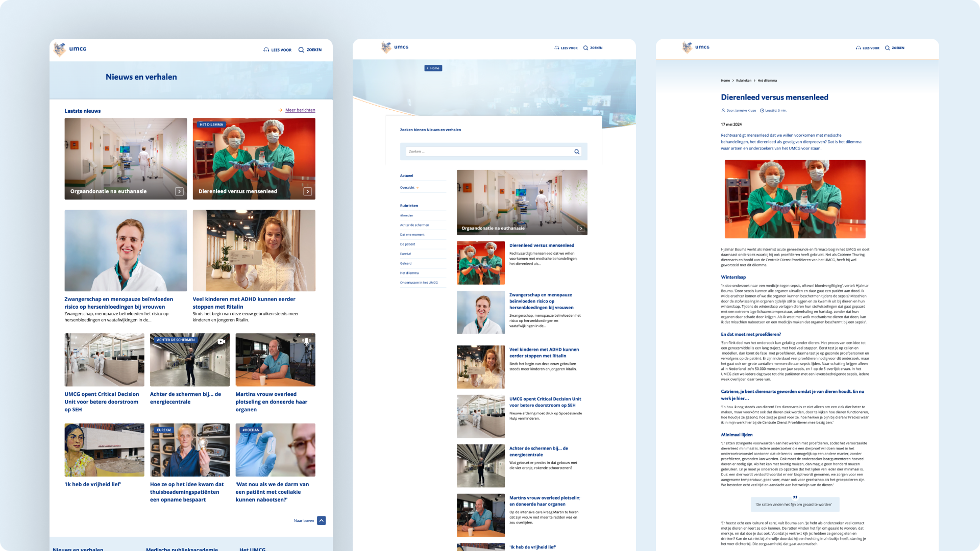Image resolution: width=980 pixels, height=551 pixels.
Task: Click the Rubrieken sidebar heading
Action: [x=409, y=206]
